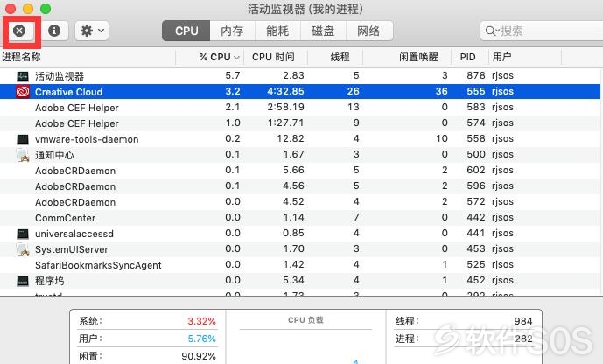The image size is (603, 364).
Task: Select the SystemUIServer process name
Action: click(x=72, y=249)
